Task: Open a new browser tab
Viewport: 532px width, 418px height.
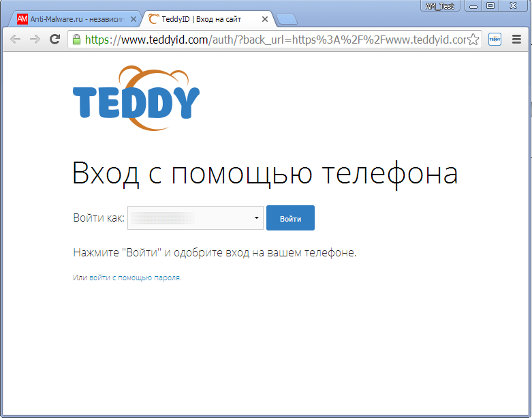Action: (287, 20)
